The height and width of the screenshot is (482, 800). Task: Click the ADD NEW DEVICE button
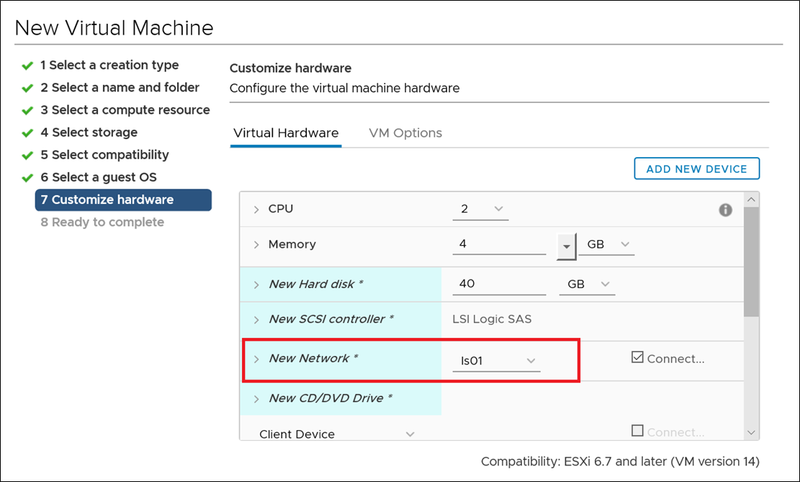click(697, 169)
